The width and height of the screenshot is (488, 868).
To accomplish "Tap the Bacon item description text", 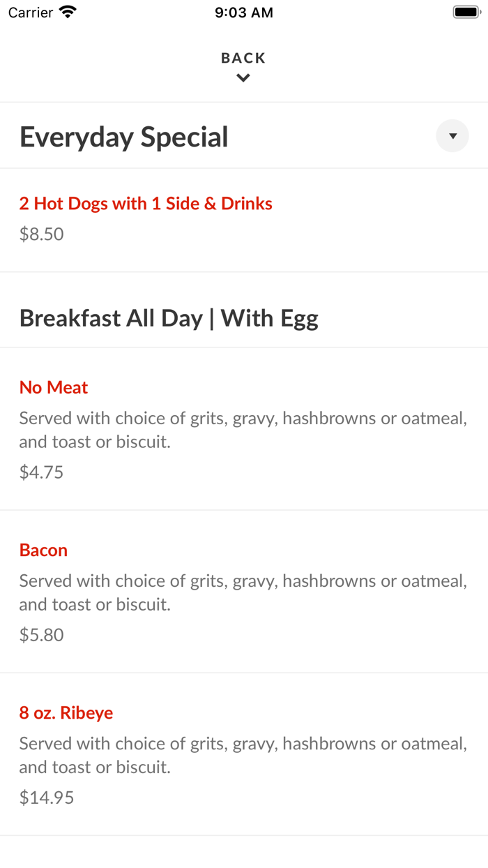I will 243,592.
